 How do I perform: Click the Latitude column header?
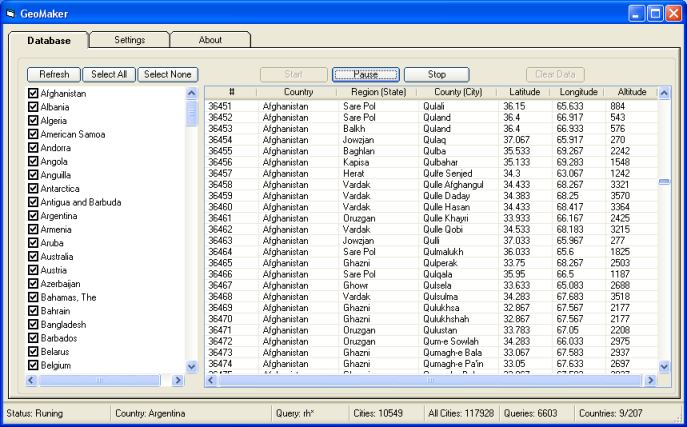pyautogui.click(x=523, y=92)
